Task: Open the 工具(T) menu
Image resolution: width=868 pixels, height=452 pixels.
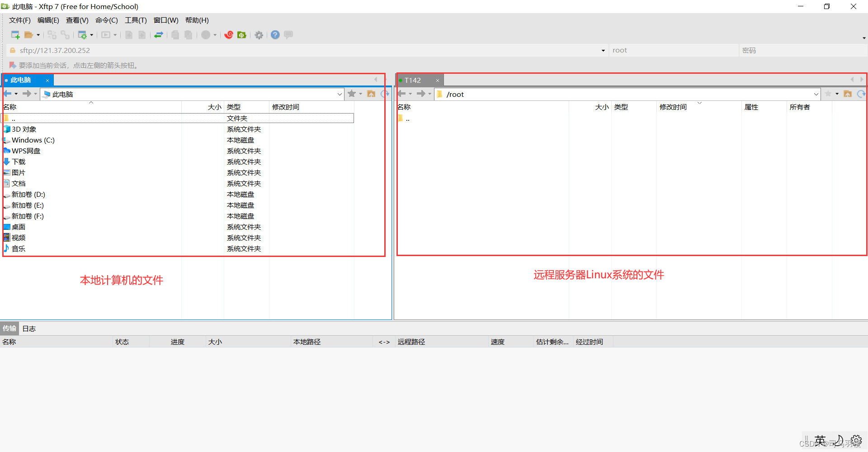Action: click(x=136, y=20)
